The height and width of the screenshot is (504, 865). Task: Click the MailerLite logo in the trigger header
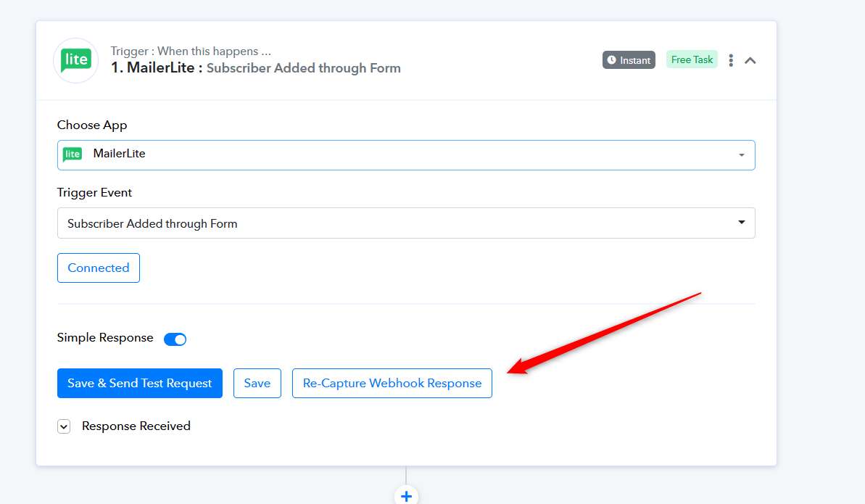click(x=75, y=60)
